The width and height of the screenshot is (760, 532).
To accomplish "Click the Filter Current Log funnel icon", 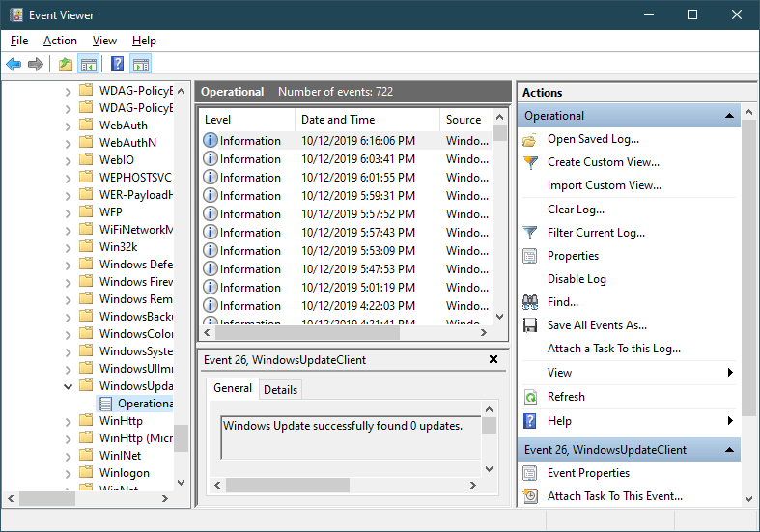I will click(530, 233).
